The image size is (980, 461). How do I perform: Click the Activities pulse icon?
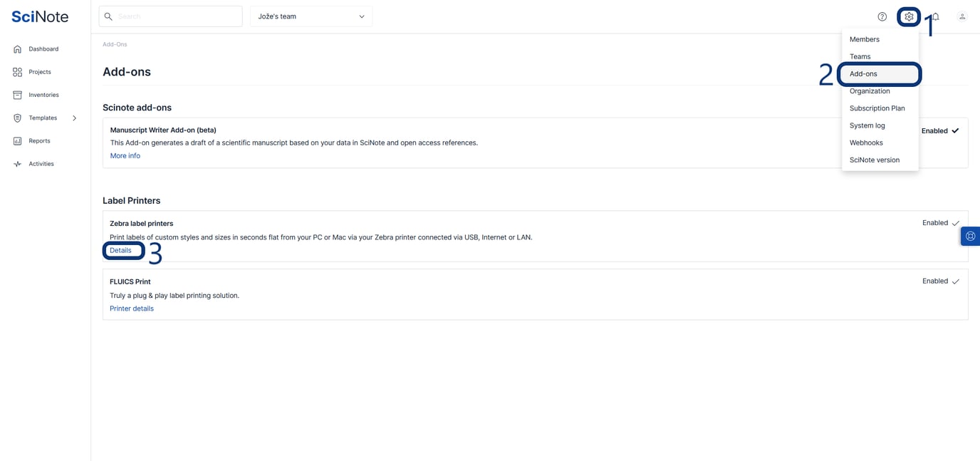pos(18,164)
